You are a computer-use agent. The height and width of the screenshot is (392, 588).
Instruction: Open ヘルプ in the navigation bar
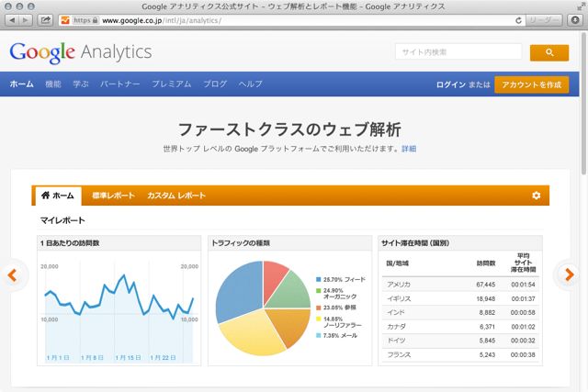click(251, 84)
